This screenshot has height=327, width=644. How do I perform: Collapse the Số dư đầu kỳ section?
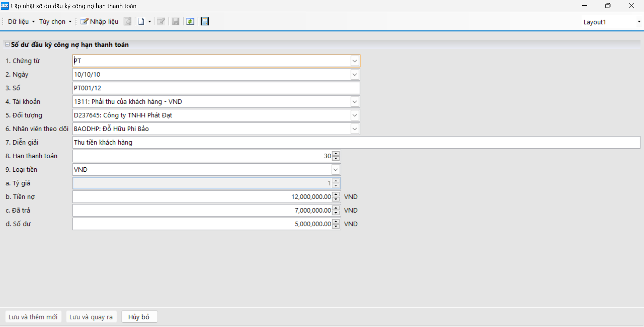click(x=7, y=44)
